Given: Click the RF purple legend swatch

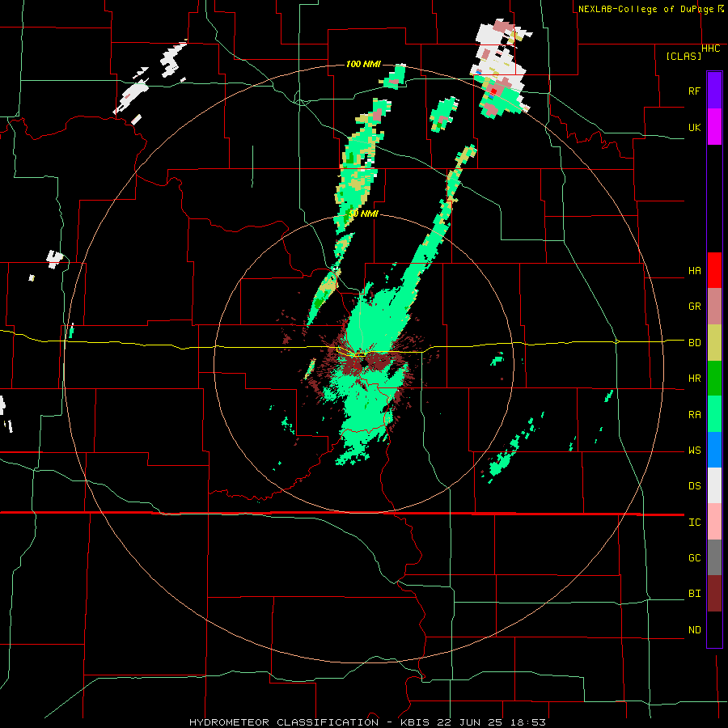Looking at the screenshot, I should pyautogui.click(x=714, y=91).
